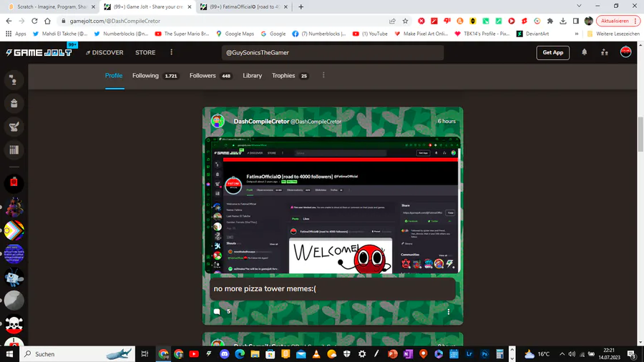Switch to the Library tab

[252, 76]
